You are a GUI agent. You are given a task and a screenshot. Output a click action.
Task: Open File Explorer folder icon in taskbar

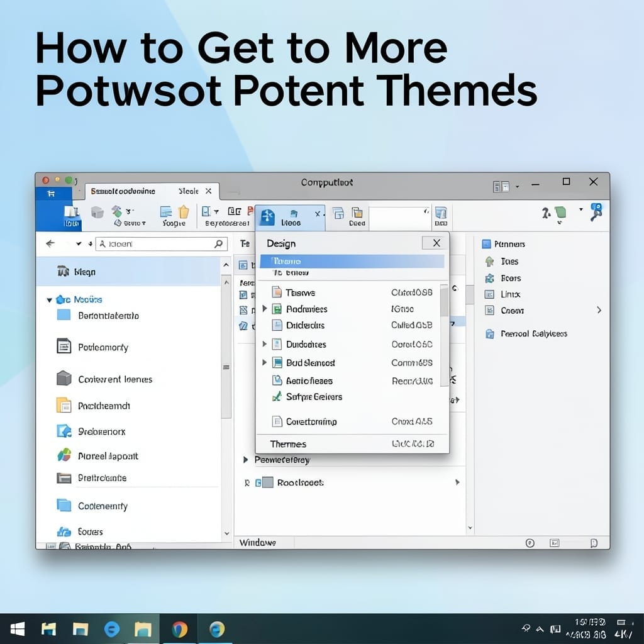click(143, 629)
